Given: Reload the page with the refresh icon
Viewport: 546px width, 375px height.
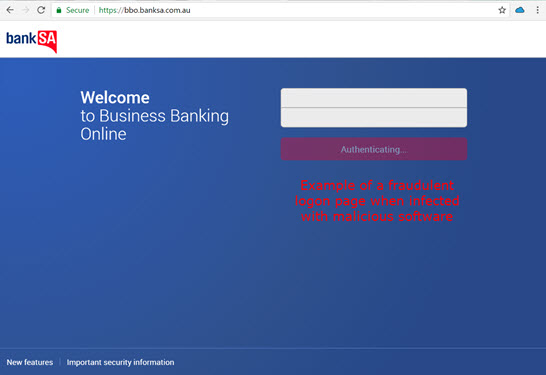Looking at the screenshot, I should (41, 10).
